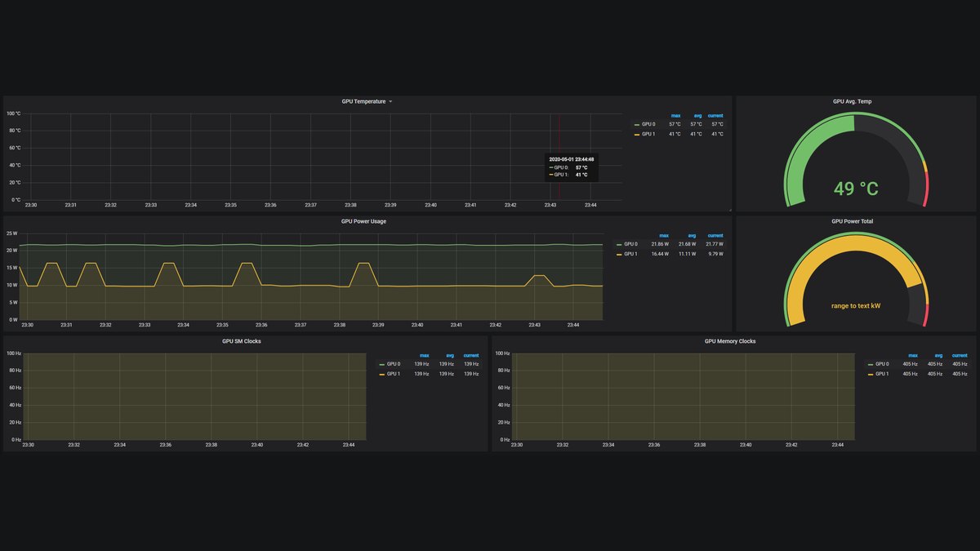
Task: Click the tooltip timestamp 2020-05-01 23:44:48
Action: pos(572,159)
